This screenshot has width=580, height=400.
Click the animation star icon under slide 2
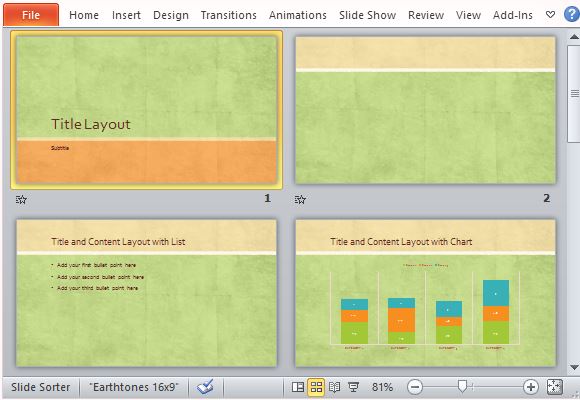tap(300, 200)
